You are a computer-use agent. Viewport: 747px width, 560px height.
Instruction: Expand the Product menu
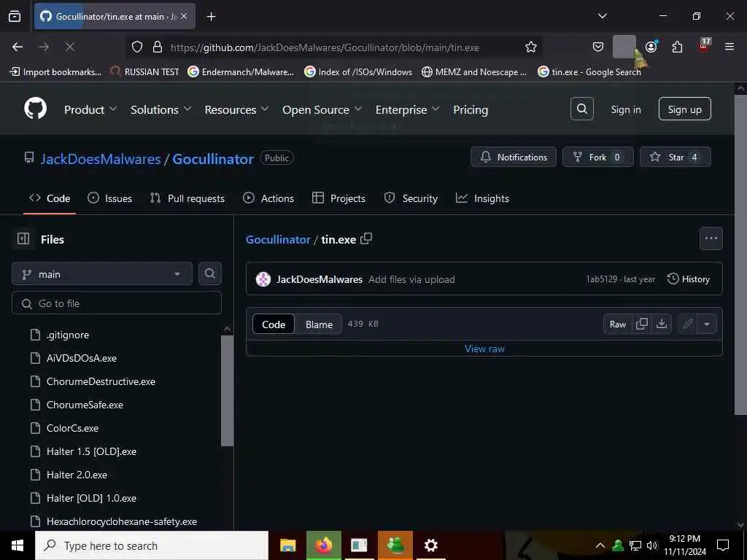[90, 109]
